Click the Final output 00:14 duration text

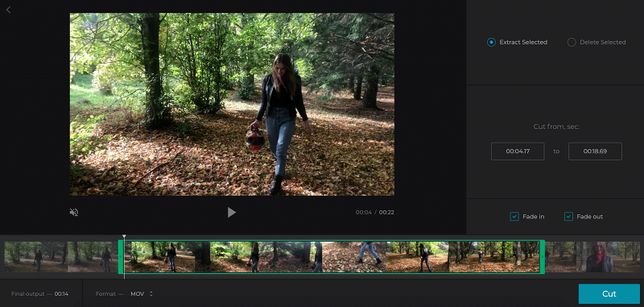coord(39,294)
